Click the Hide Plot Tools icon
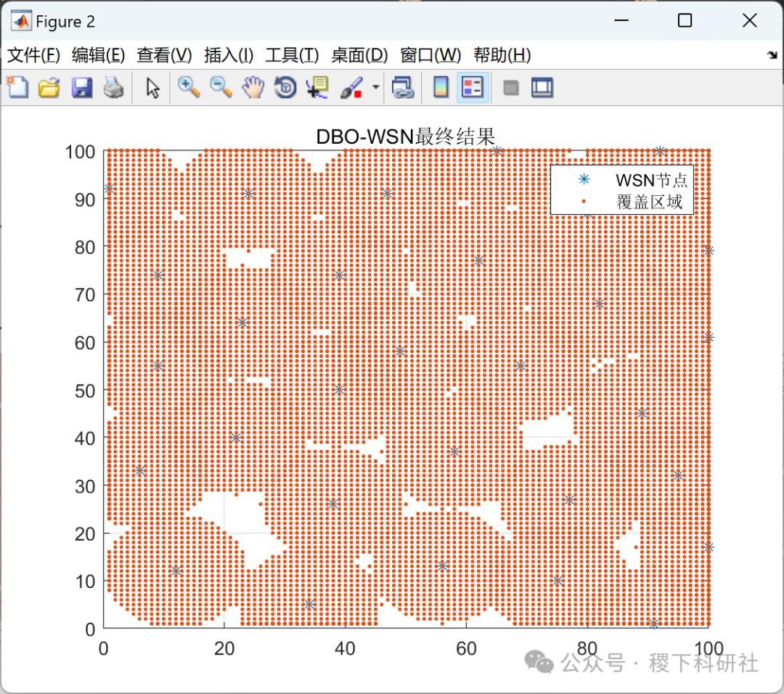This screenshot has height=694, width=784. [x=510, y=88]
